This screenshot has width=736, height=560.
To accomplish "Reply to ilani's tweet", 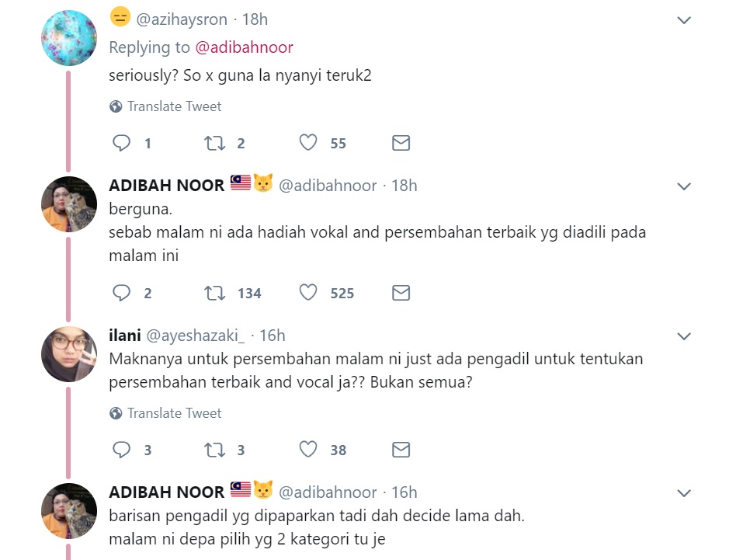I will [x=122, y=449].
